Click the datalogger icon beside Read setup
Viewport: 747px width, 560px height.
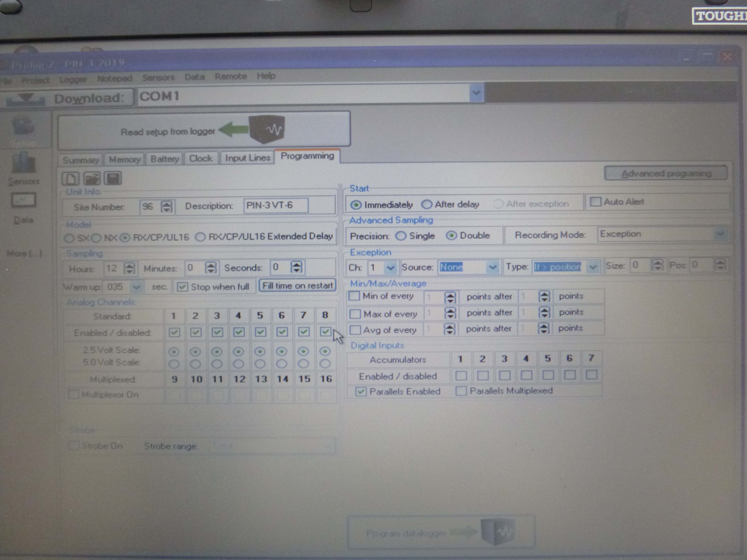[267, 129]
